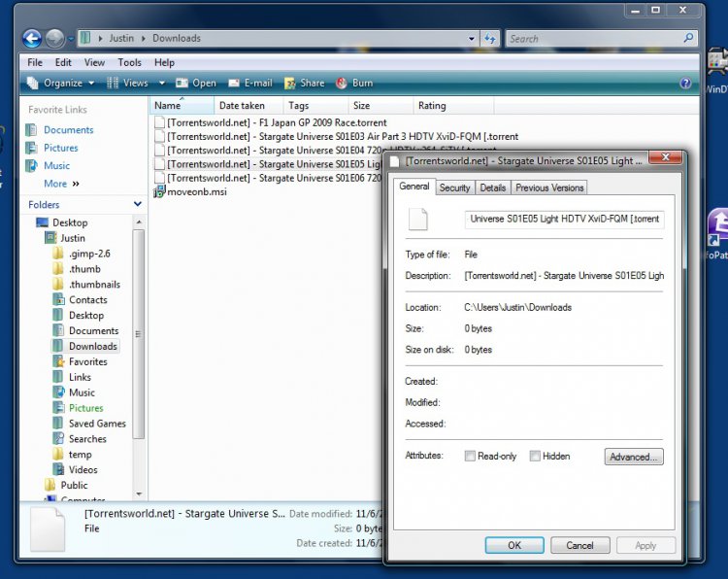Image resolution: width=728 pixels, height=579 pixels.
Task: Open the address bar history dropdown
Action: coord(471,39)
